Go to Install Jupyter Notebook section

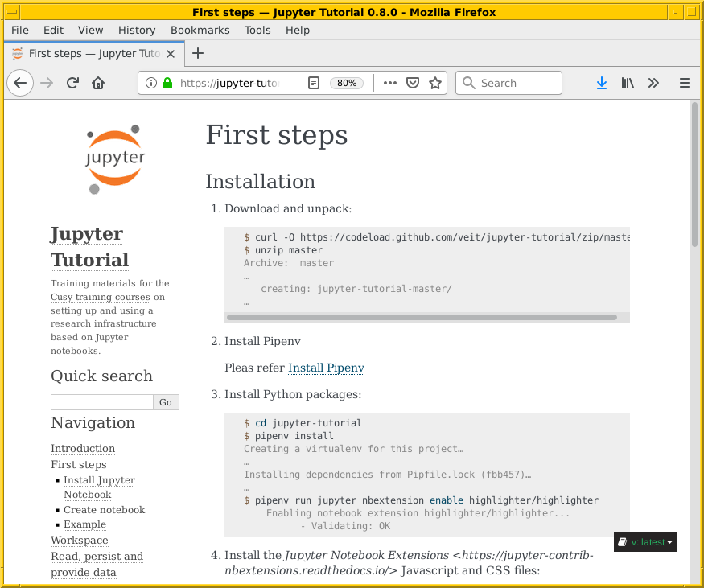pos(99,487)
